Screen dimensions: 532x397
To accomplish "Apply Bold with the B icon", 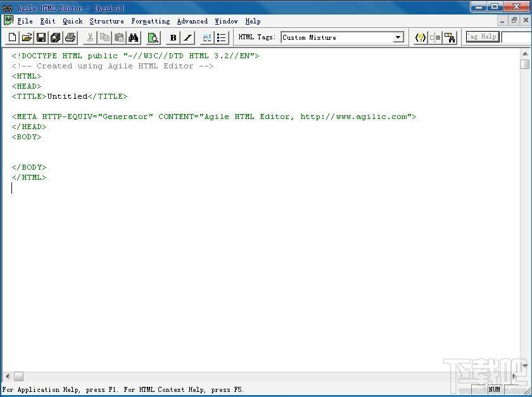I will [173, 37].
